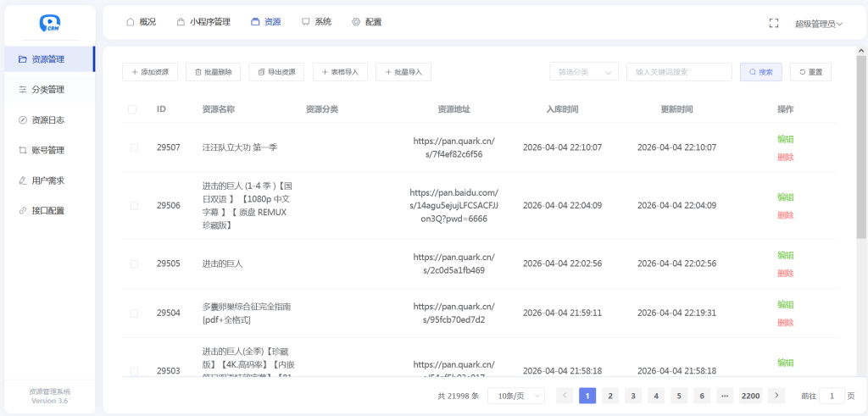Click the 重置 button
The image size is (868, 416).
810,72
